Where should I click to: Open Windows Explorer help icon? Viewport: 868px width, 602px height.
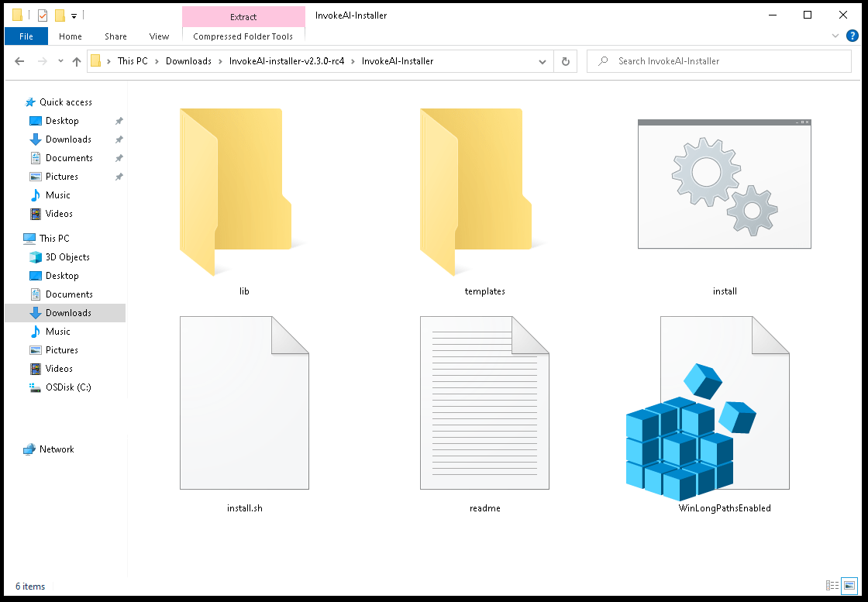coord(852,36)
